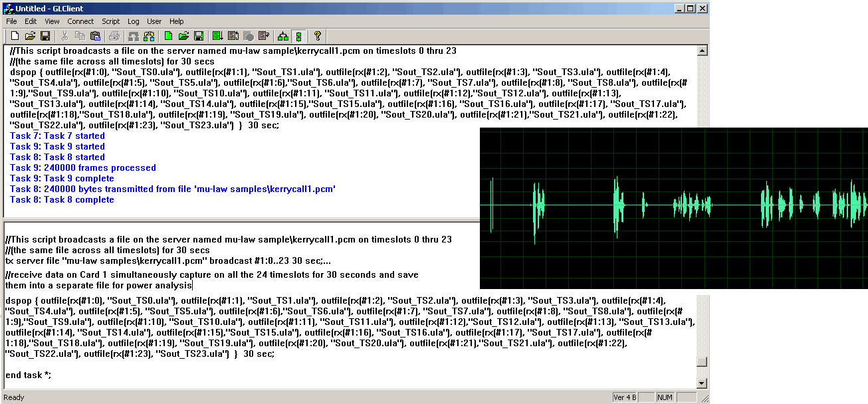Click the 'Ver 4 B' status bar cell
Viewport: 868px width, 404px height.
[x=625, y=397]
